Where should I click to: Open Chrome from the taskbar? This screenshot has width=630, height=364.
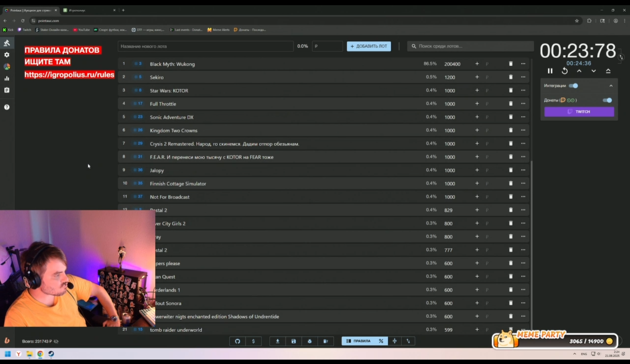[x=40, y=354]
